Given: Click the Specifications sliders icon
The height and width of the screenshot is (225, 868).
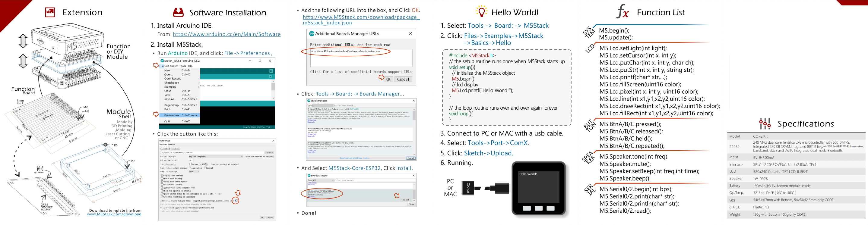Looking at the screenshot, I should 765,124.
